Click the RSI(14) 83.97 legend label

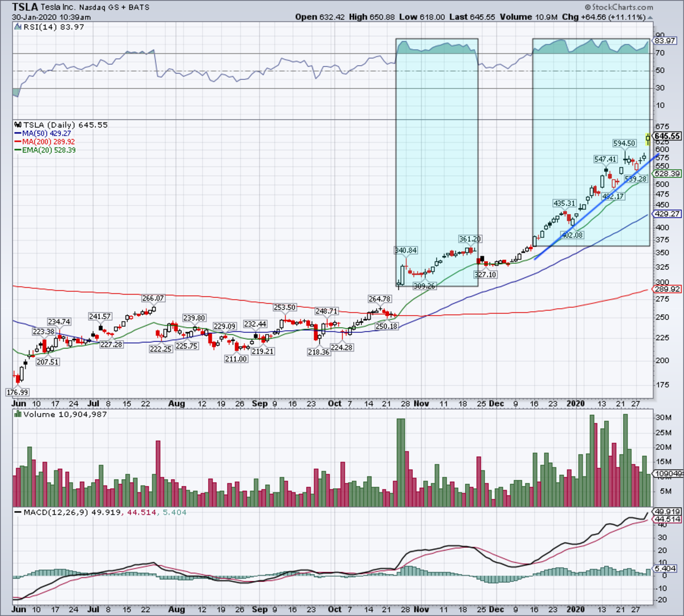coord(53,27)
